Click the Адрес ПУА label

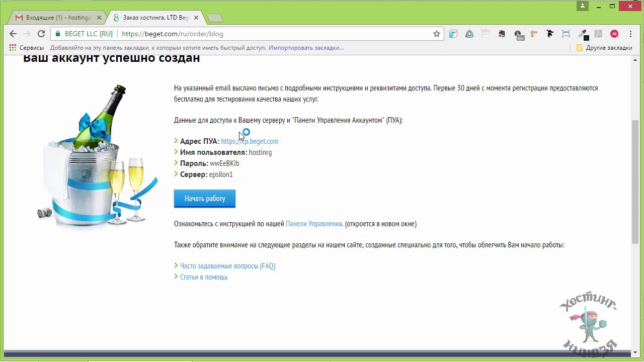pos(200,141)
